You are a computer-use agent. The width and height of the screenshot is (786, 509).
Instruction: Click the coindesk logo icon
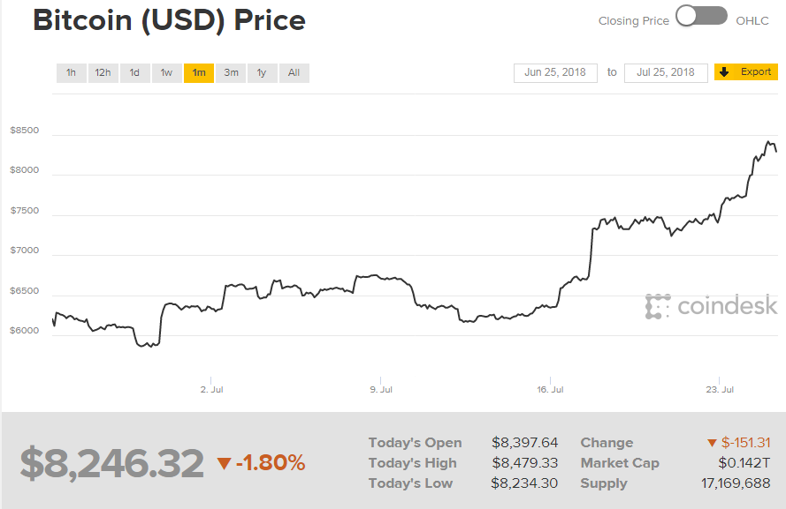point(657,306)
